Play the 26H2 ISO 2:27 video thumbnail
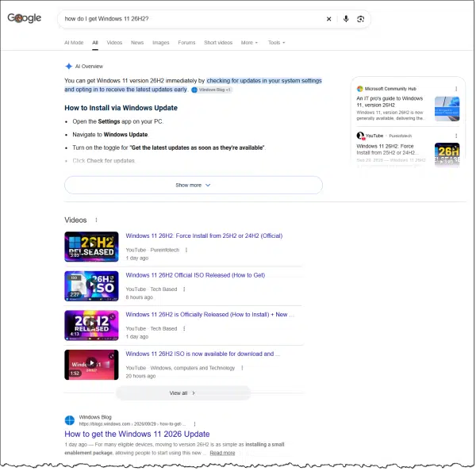This screenshot has width=476, height=471. tap(91, 286)
